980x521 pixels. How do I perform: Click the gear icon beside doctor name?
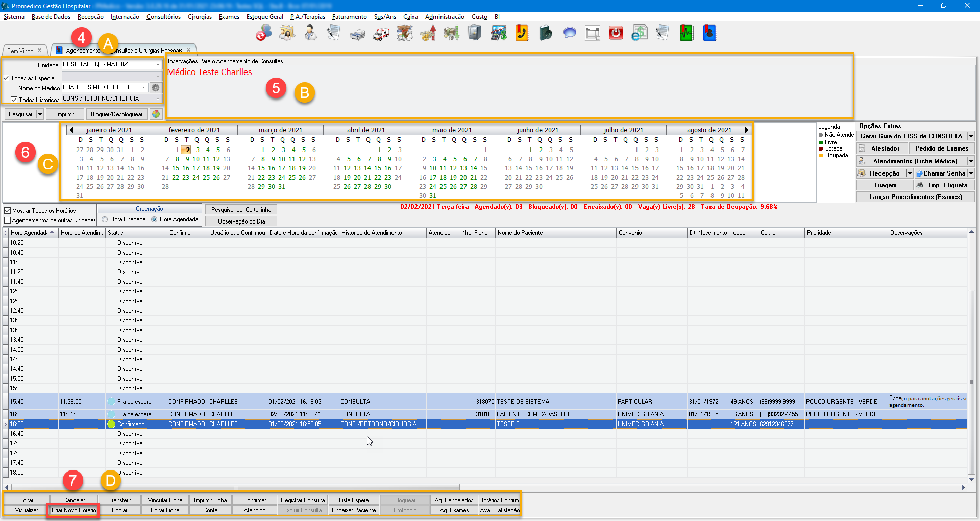point(156,88)
